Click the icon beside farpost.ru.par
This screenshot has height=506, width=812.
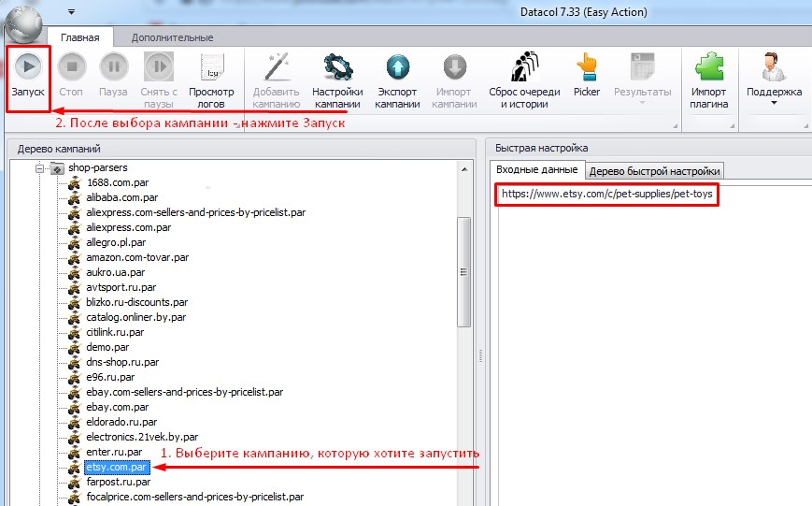(75, 483)
